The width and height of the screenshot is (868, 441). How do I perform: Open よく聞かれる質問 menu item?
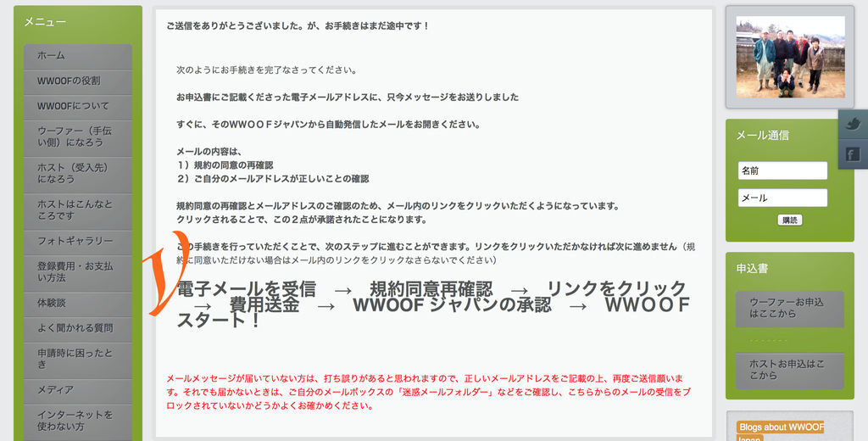pos(78,328)
